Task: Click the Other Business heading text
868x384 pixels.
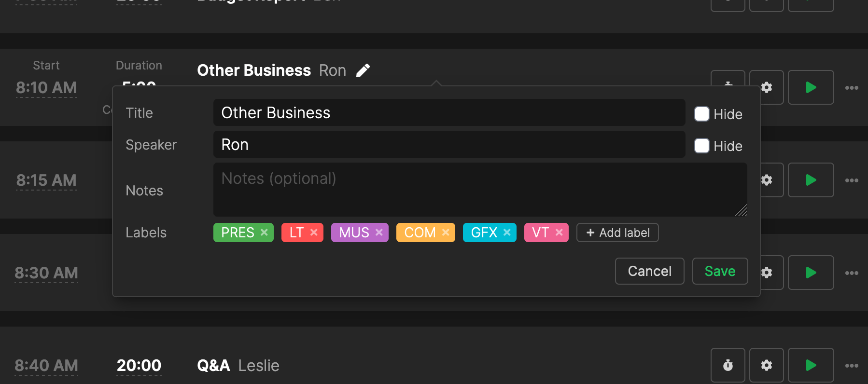Action: pos(254,70)
